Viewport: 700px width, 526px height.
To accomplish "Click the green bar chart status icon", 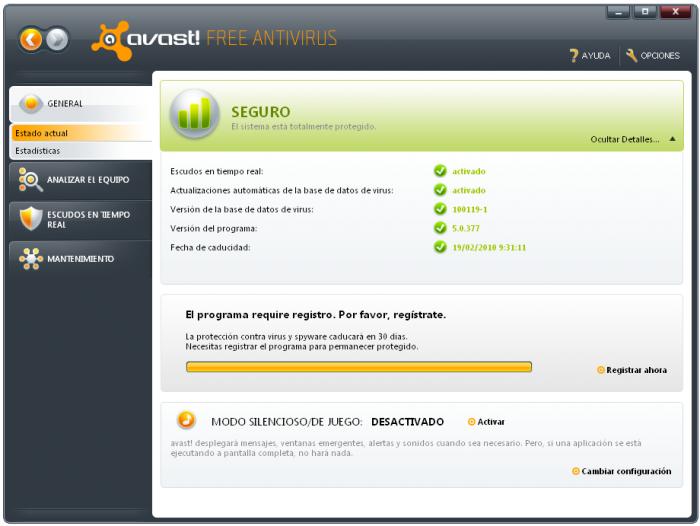I will pyautogui.click(x=194, y=114).
